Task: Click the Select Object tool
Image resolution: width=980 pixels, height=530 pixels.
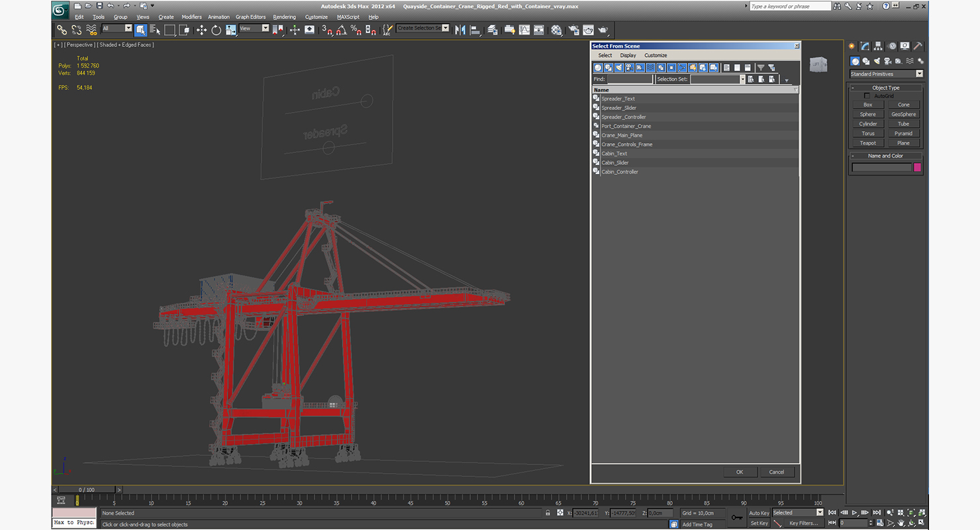Action: (x=140, y=30)
